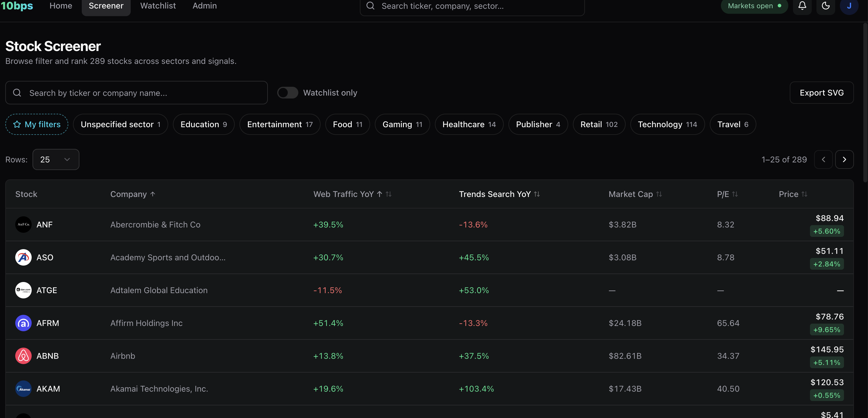
Task: Switch to the Screener tab
Action: click(x=106, y=6)
